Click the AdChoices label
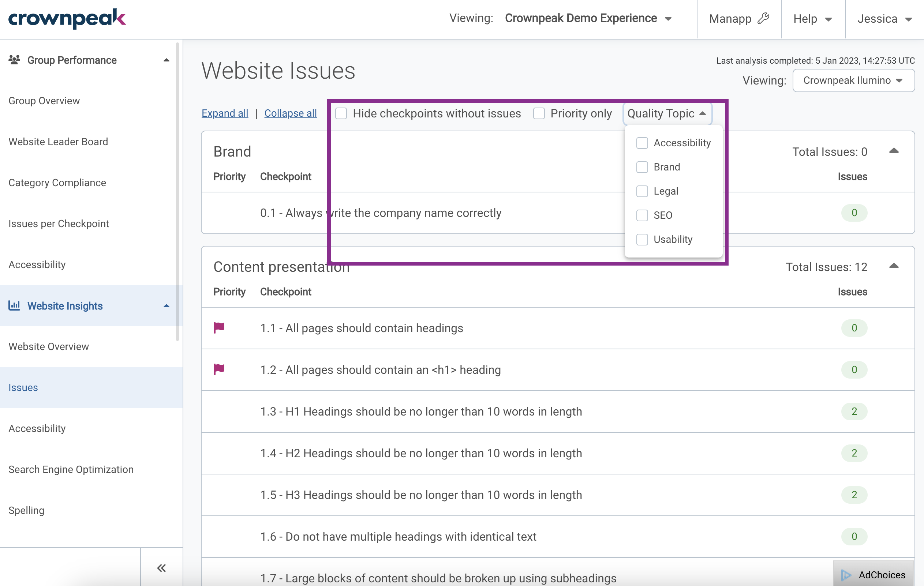The width and height of the screenshot is (924, 586). coord(882,575)
